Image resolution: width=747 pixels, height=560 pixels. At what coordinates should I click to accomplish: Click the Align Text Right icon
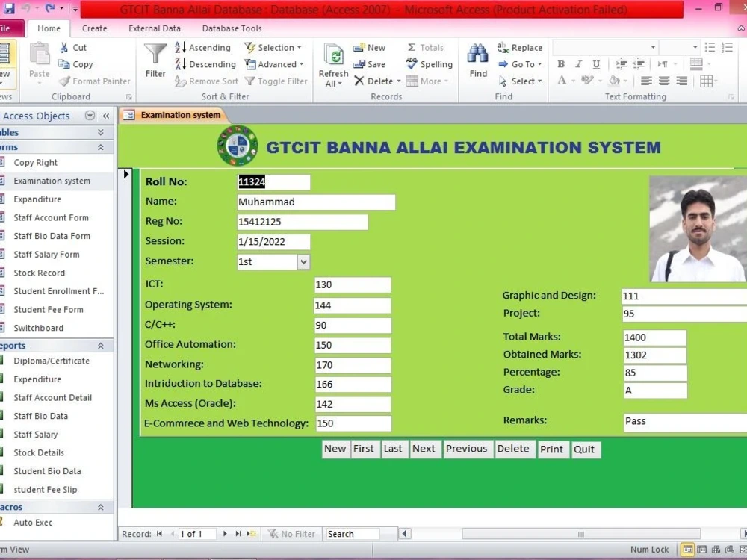click(x=682, y=81)
